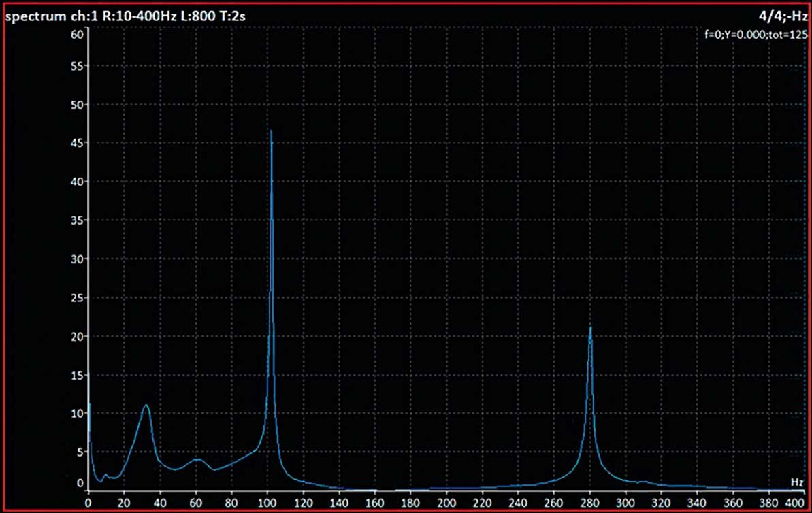
Task: Click the '300' label on the frequency axis
Action: click(626, 503)
